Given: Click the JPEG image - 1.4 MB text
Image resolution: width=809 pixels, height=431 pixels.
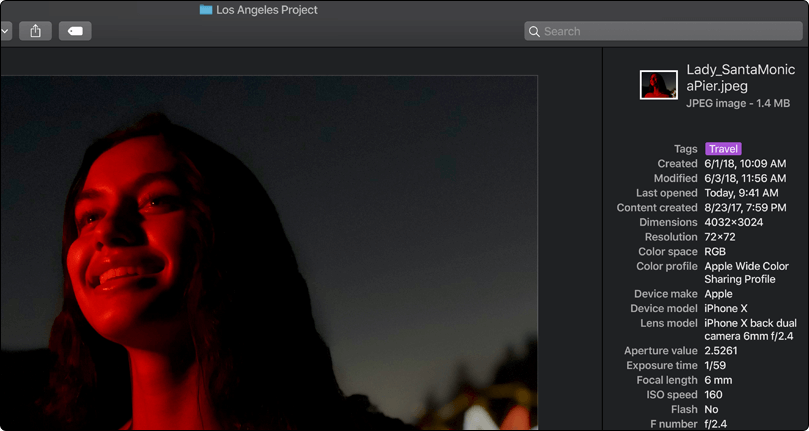Looking at the screenshot, I should (738, 103).
